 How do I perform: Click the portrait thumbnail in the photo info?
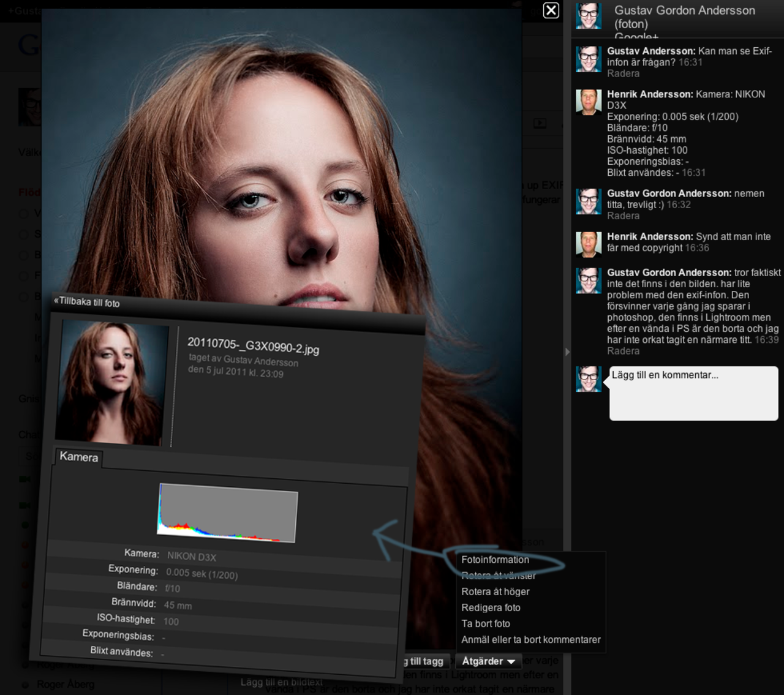(111, 381)
